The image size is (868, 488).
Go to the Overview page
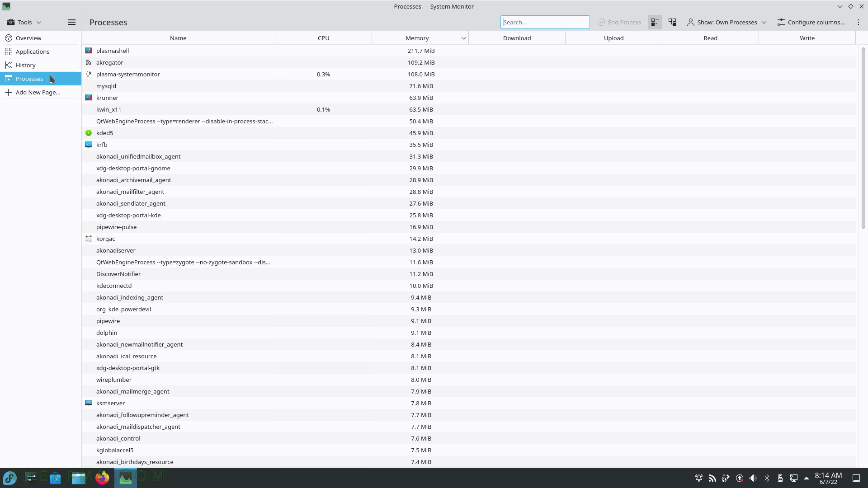click(41, 38)
